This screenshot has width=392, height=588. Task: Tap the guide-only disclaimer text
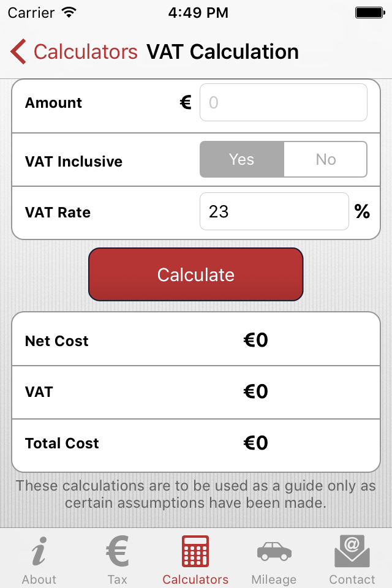pos(196,494)
